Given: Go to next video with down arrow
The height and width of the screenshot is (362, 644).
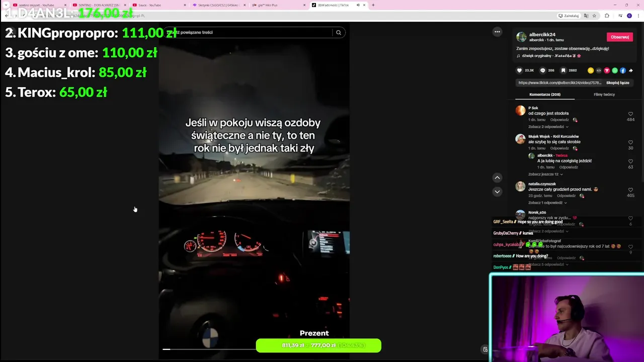Looking at the screenshot, I should (497, 192).
